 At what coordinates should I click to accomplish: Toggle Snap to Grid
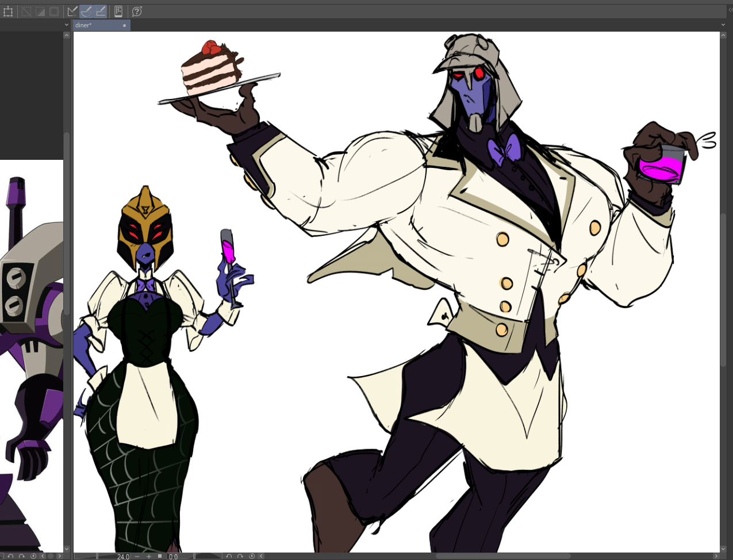tap(101, 11)
